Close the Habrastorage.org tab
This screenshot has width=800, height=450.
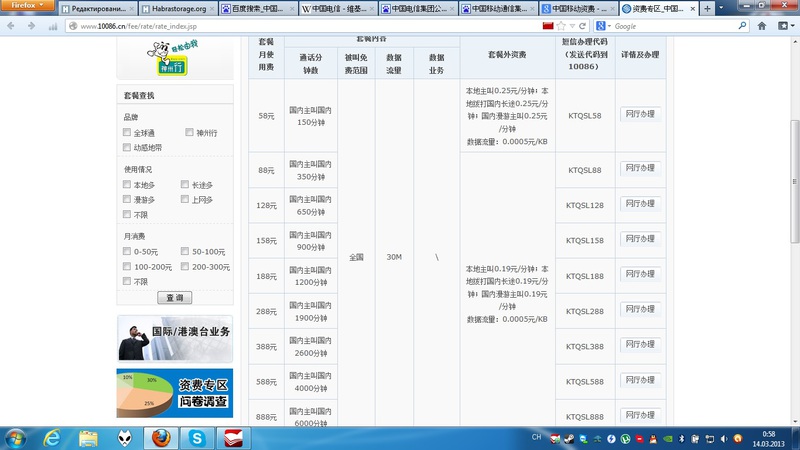tap(212, 9)
